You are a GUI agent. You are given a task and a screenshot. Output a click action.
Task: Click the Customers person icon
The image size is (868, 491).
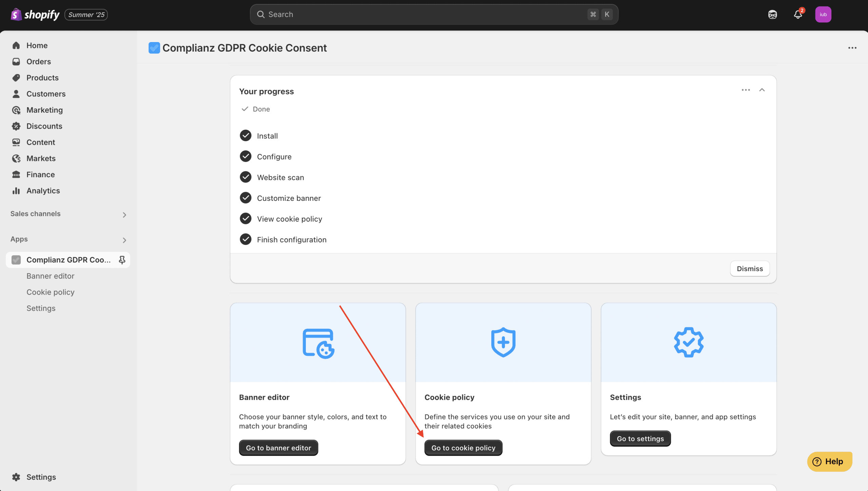(16, 94)
